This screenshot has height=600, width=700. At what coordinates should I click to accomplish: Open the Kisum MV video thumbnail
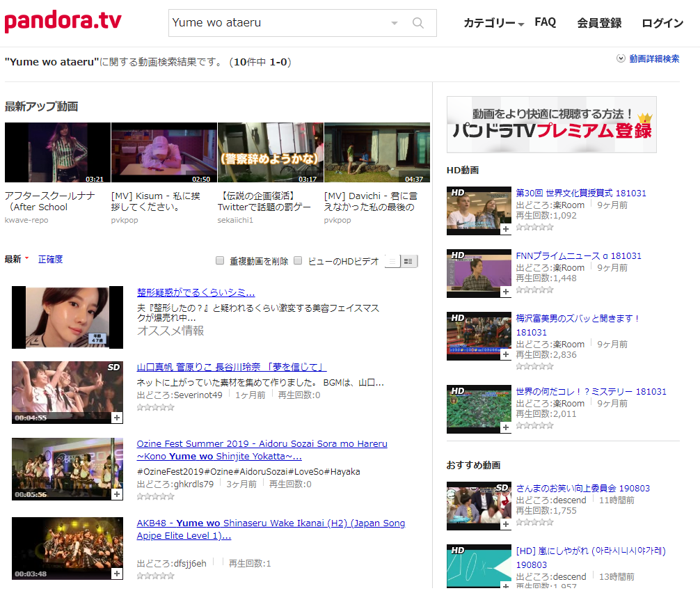(x=164, y=152)
